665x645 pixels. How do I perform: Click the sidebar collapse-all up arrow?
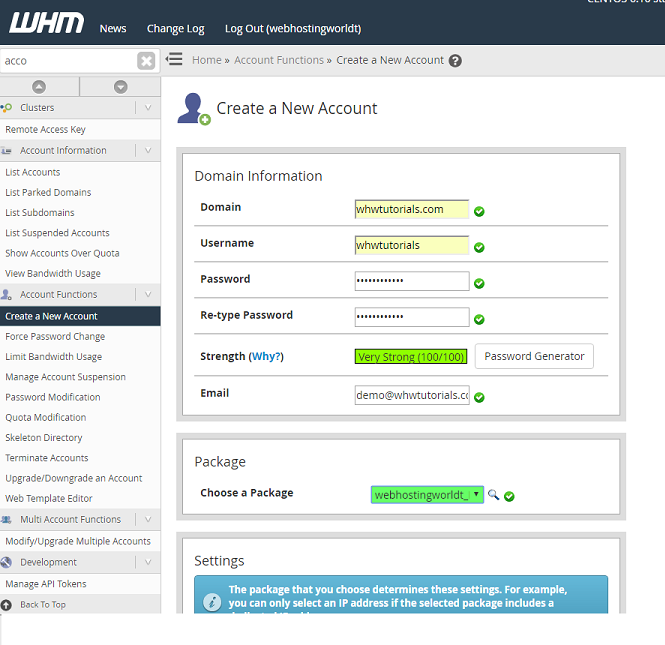[x=39, y=87]
